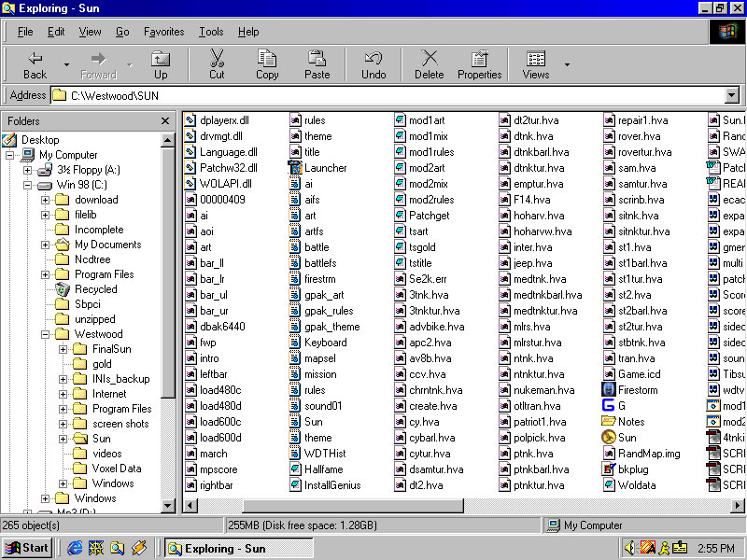The height and width of the screenshot is (560, 747).
Task: Expand the screen shots folder node
Action: click(63, 424)
